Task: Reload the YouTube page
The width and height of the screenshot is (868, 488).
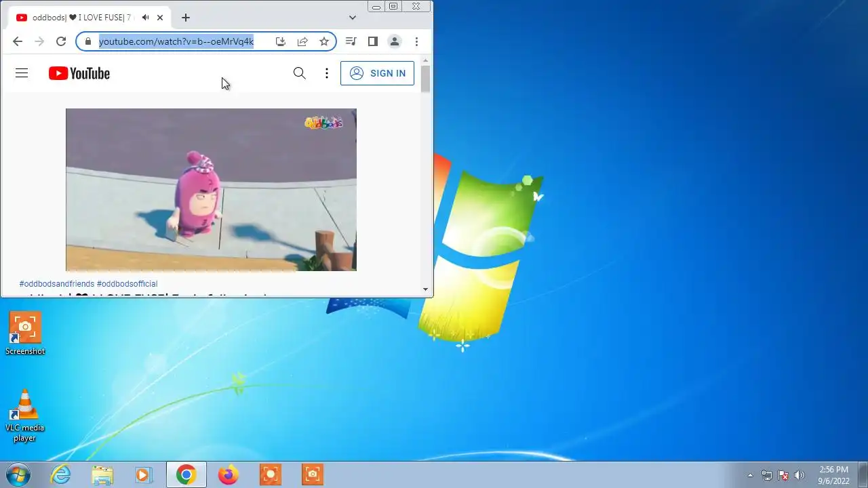Action: pyautogui.click(x=61, y=41)
